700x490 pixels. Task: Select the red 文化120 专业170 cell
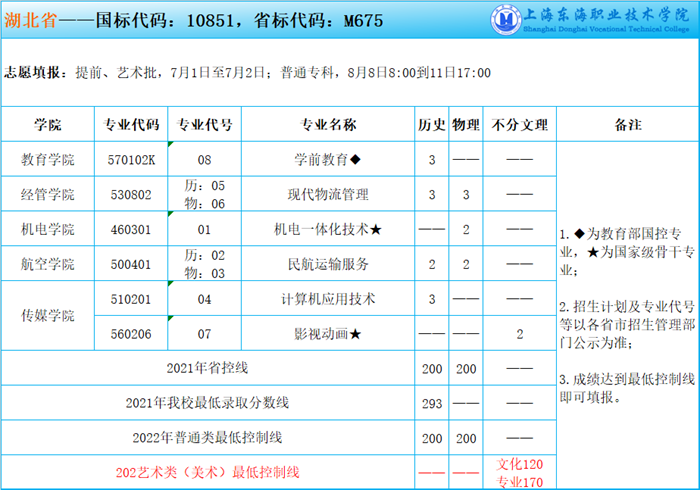coord(519,472)
